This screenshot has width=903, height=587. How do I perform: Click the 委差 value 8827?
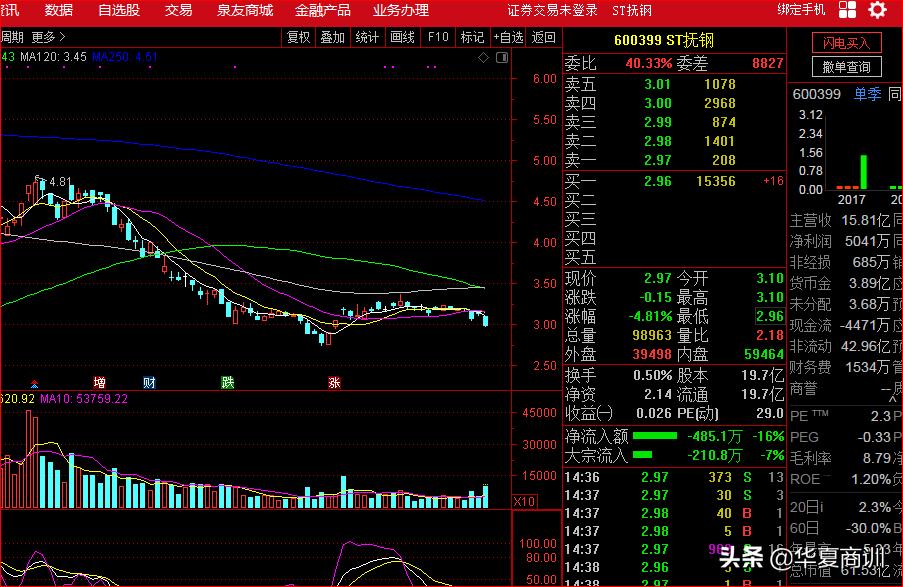pos(768,63)
